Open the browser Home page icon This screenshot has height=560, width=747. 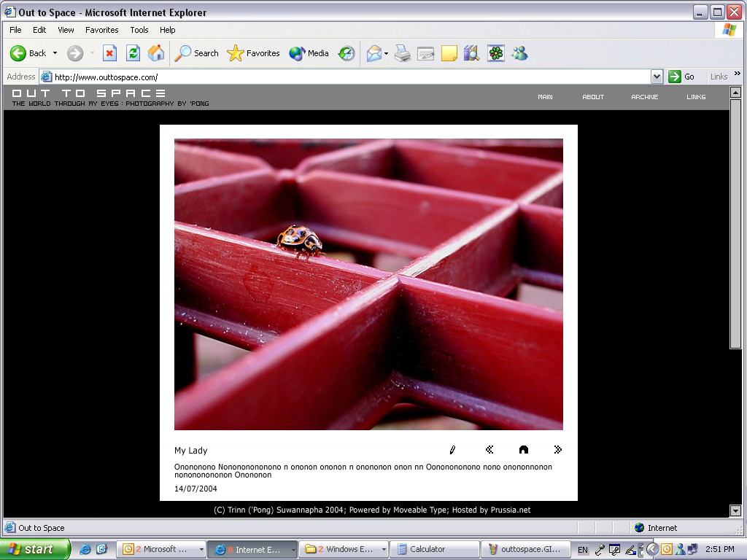click(x=156, y=53)
